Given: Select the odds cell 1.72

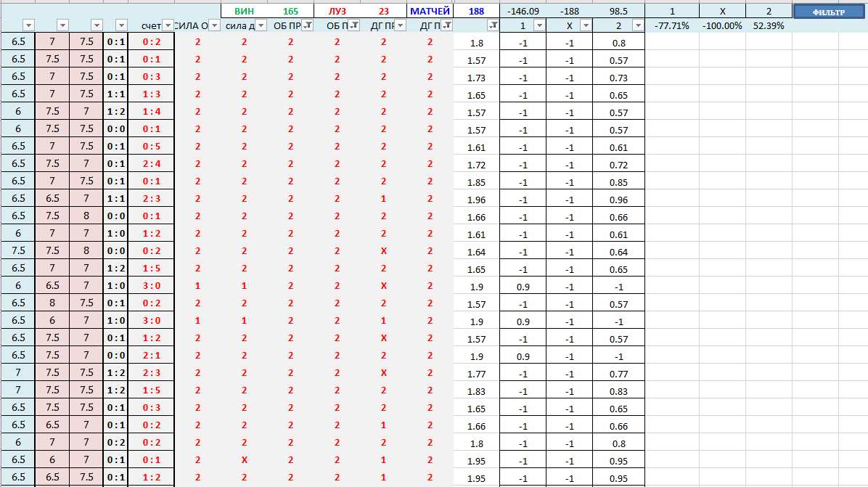Looking at the screenshot, I should tap(476, 165).
